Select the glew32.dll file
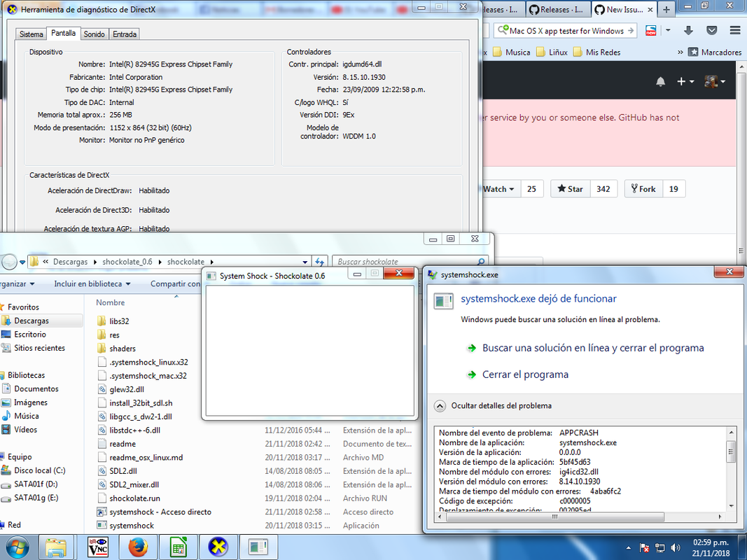 point(127,389)
